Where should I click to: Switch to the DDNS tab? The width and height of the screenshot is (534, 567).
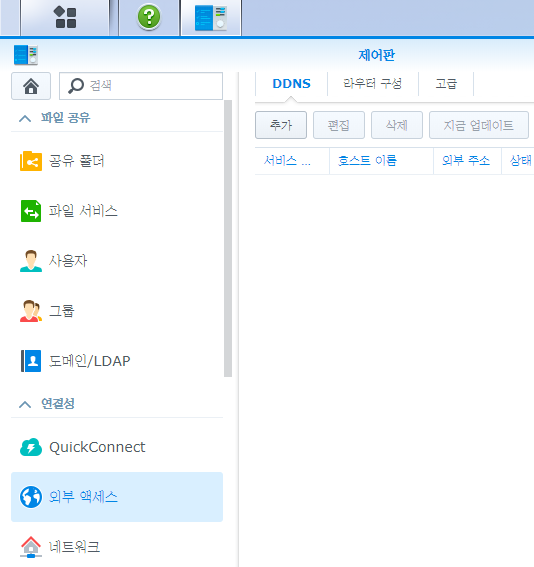click(x=291, y=84)
